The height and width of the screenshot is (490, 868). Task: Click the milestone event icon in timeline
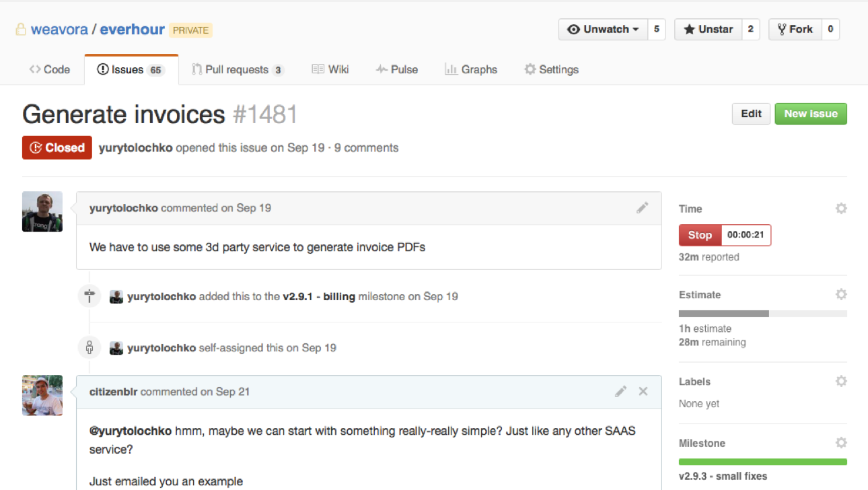click(x=89, y=296)
